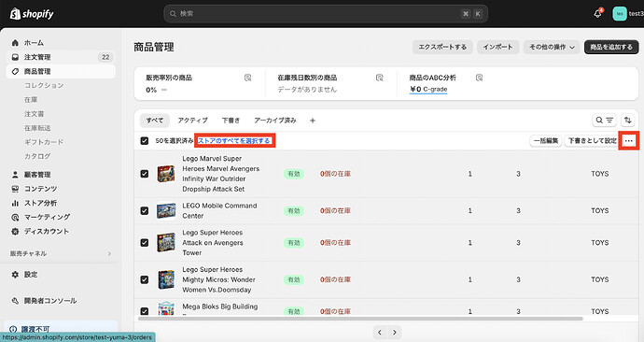Uncheck the Mega Bloks Big Building product
The image size is (644, 342).
pos(144,311)
